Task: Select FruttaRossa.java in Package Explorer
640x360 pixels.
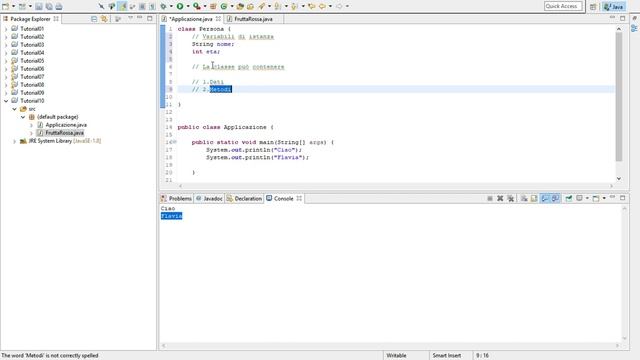Action: point(64,133)
